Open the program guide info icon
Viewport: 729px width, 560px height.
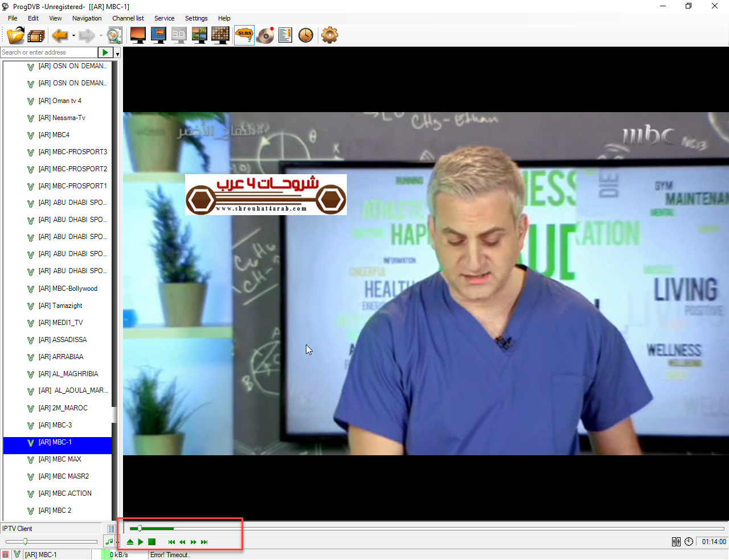(285, 35)
